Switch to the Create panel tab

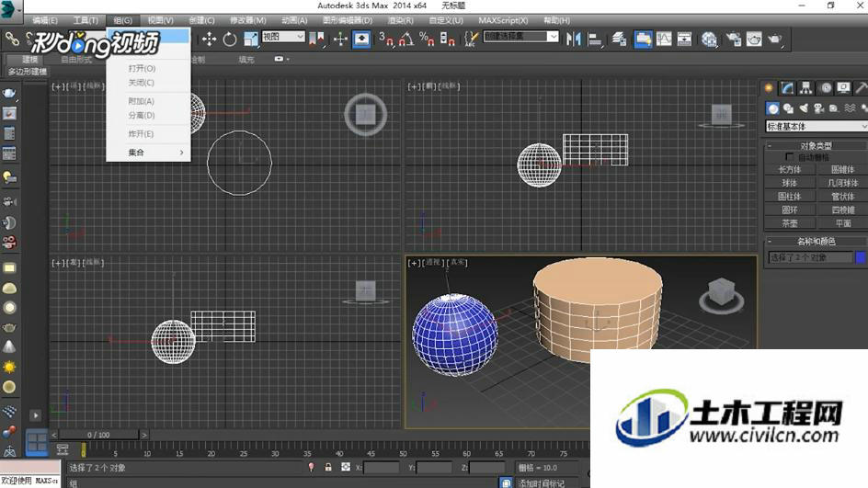tap(769, 88)
